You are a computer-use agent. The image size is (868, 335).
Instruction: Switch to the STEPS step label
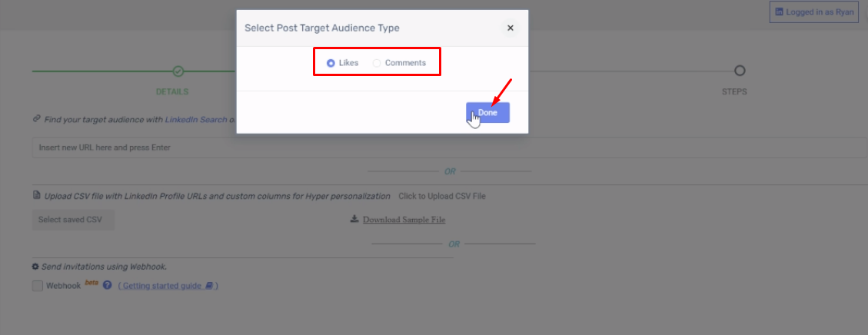pyautogui.click(x=734, y=91)
